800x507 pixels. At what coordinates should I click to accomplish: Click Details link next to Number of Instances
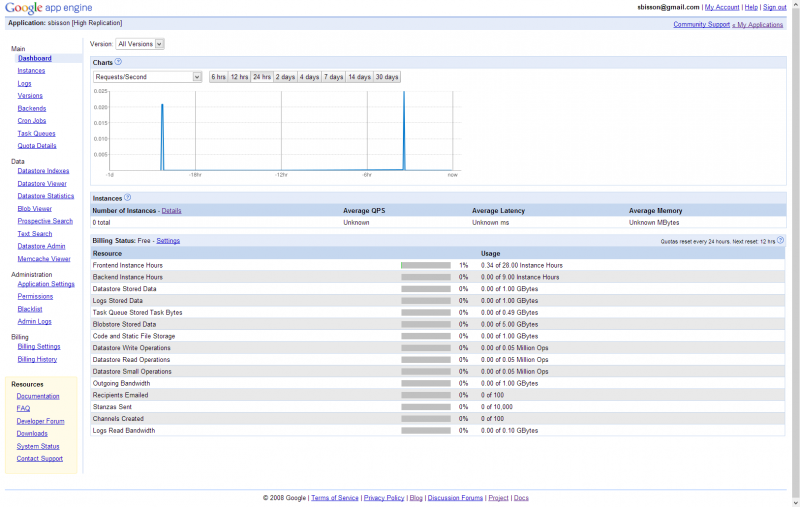tap(171, 211)
